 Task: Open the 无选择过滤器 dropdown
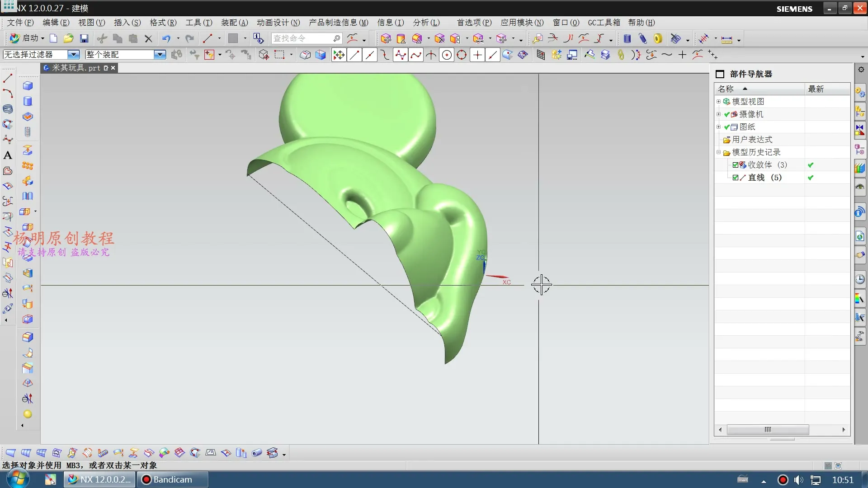[x=73, y=55]
